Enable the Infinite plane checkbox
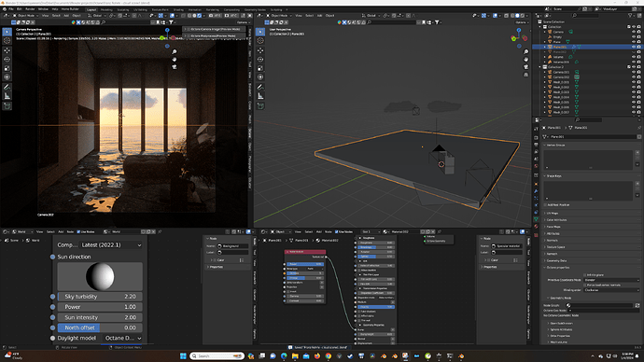This screenshot has width=644, height=362. pyautogui.click(x=585, y=275)
